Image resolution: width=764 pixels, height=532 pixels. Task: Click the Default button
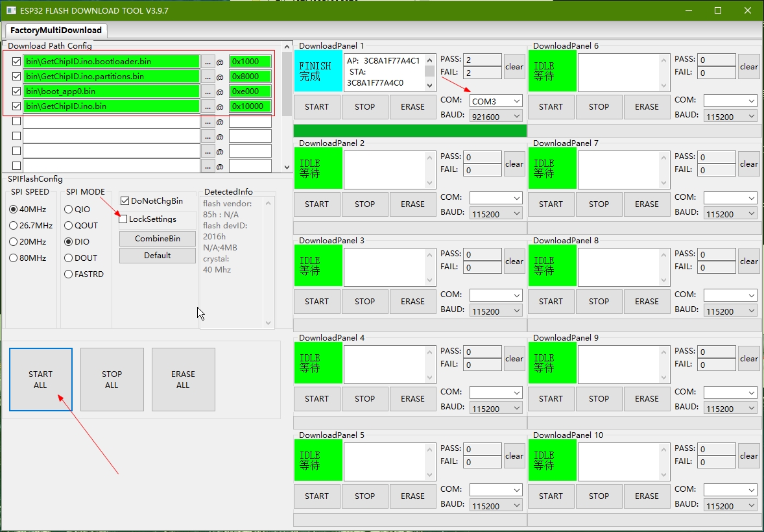(x=158, y=256)
